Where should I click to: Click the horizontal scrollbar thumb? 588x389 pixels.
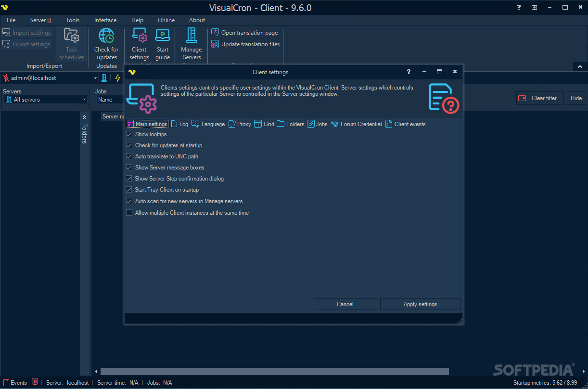[x=274, y=372]
